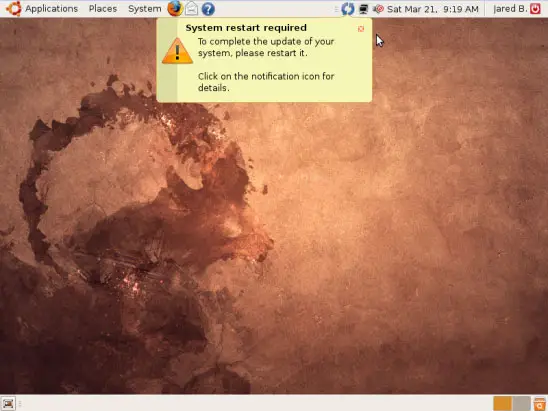Open the Jared B. user switcher

[511, 9]
